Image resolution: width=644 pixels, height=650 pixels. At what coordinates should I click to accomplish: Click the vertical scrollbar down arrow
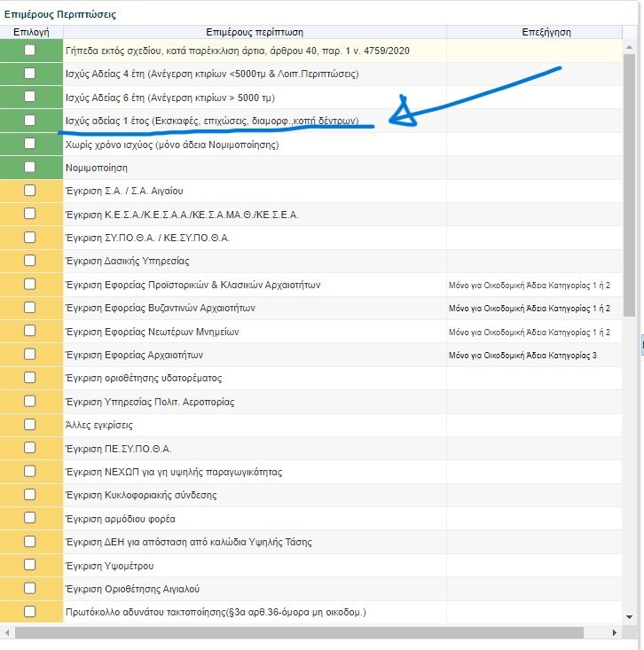pyautogui.click(x=629, y=616)
